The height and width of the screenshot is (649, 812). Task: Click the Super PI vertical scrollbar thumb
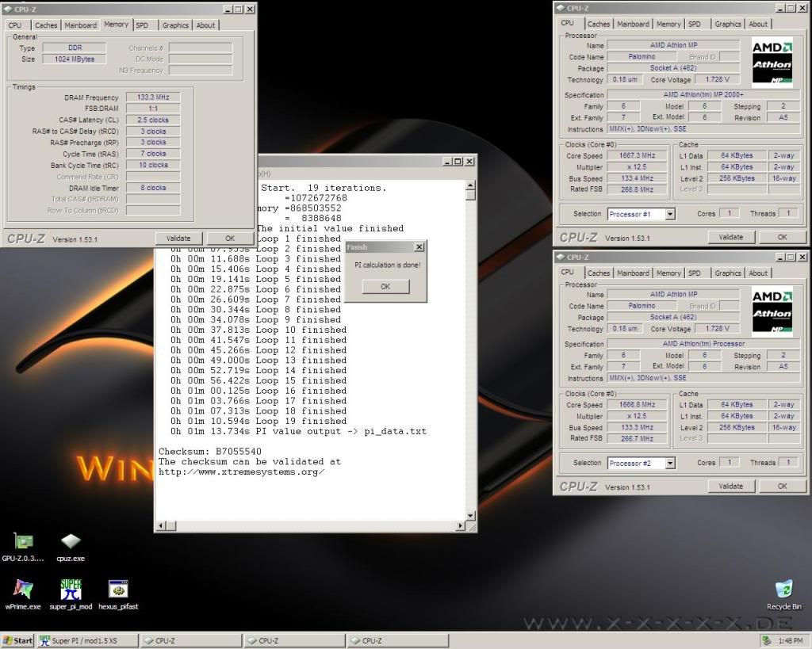[470, 195]
